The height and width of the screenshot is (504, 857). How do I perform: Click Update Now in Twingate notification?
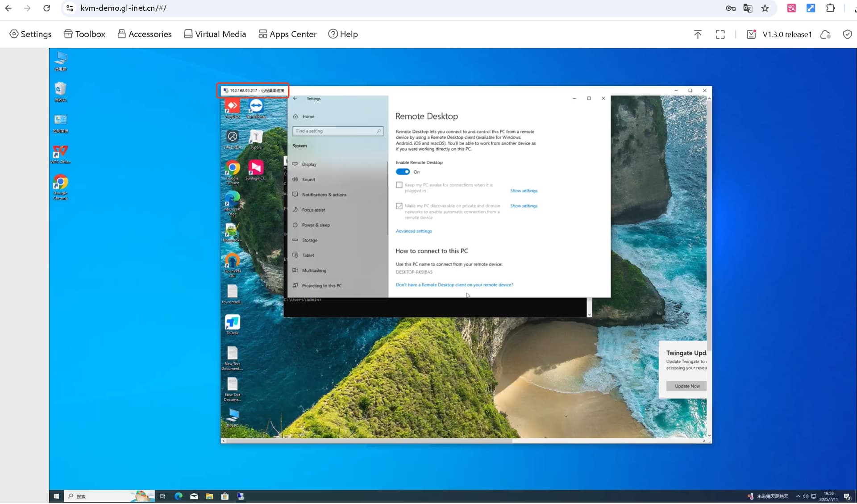coord(686,386)
